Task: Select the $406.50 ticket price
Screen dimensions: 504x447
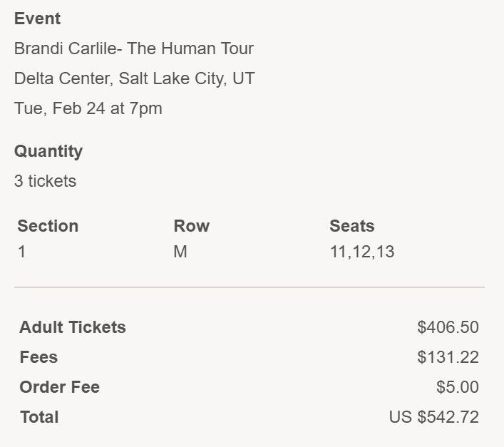Action: (448, 327)
